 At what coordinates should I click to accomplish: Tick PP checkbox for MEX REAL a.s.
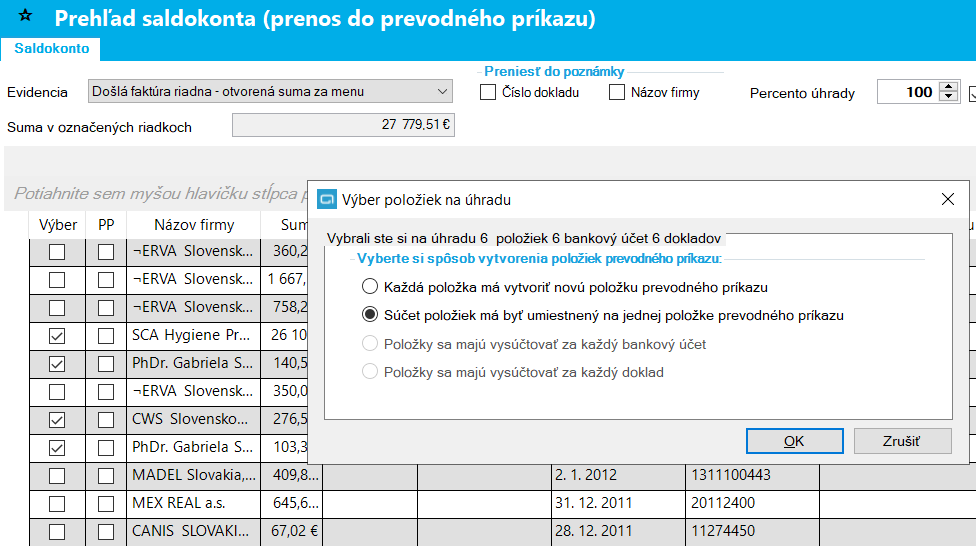106,503
